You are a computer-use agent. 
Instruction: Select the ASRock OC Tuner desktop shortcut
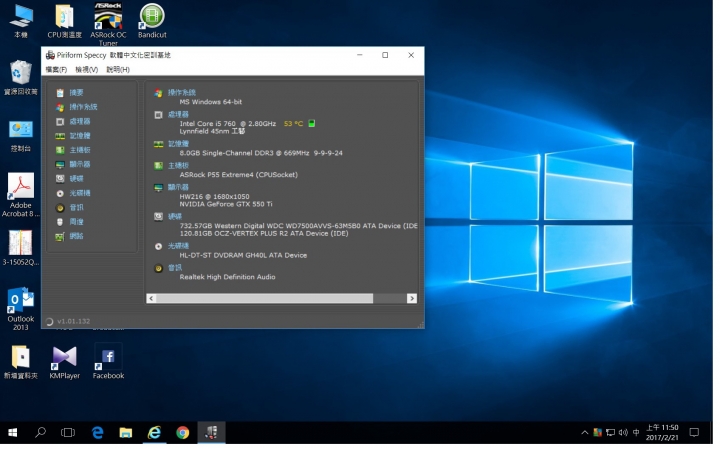point(108,23)
